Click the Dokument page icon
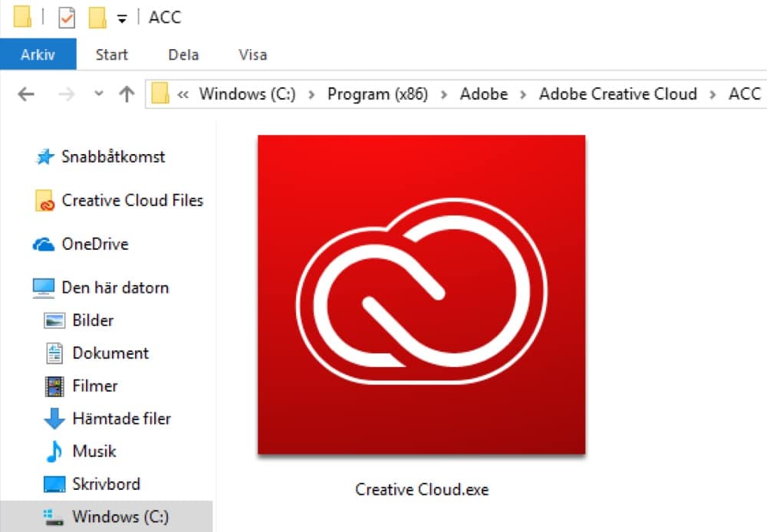 tap(54, 353)
